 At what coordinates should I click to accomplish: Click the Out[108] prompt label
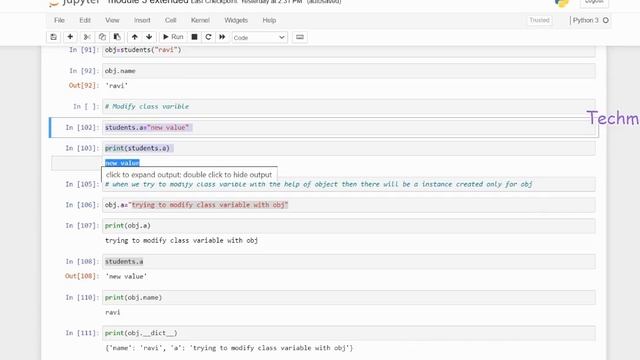click(82, 276)
